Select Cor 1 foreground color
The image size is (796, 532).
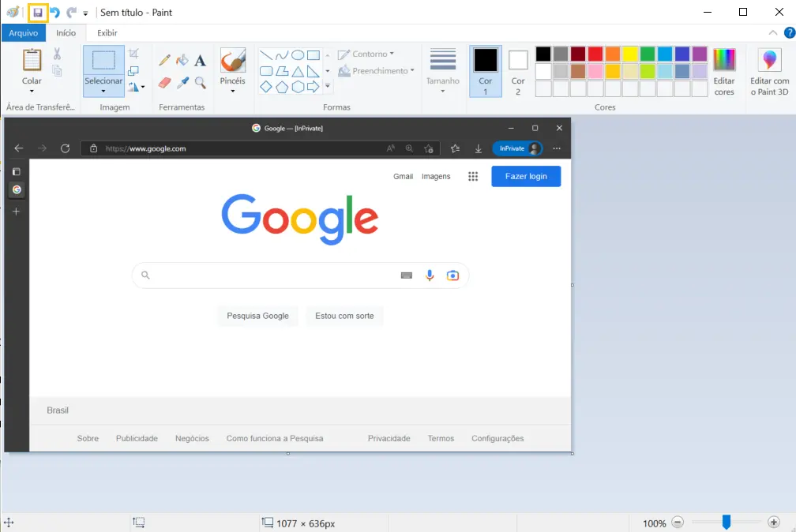486,72
